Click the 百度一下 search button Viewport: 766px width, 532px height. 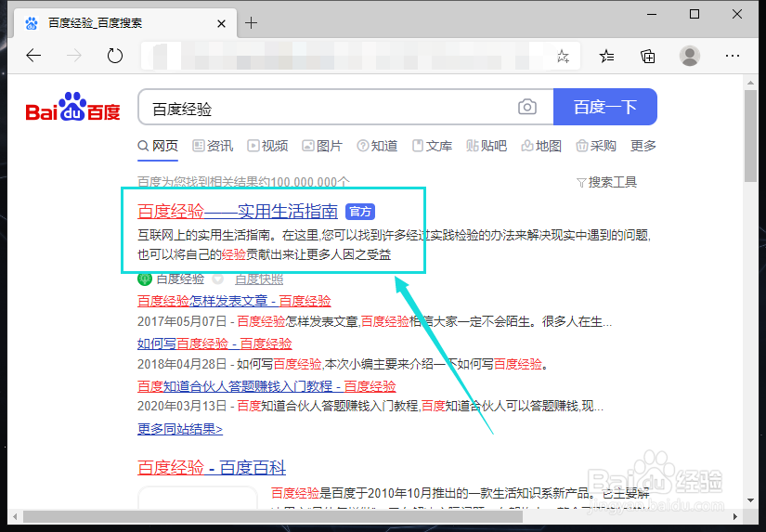[x=604, y=107]
